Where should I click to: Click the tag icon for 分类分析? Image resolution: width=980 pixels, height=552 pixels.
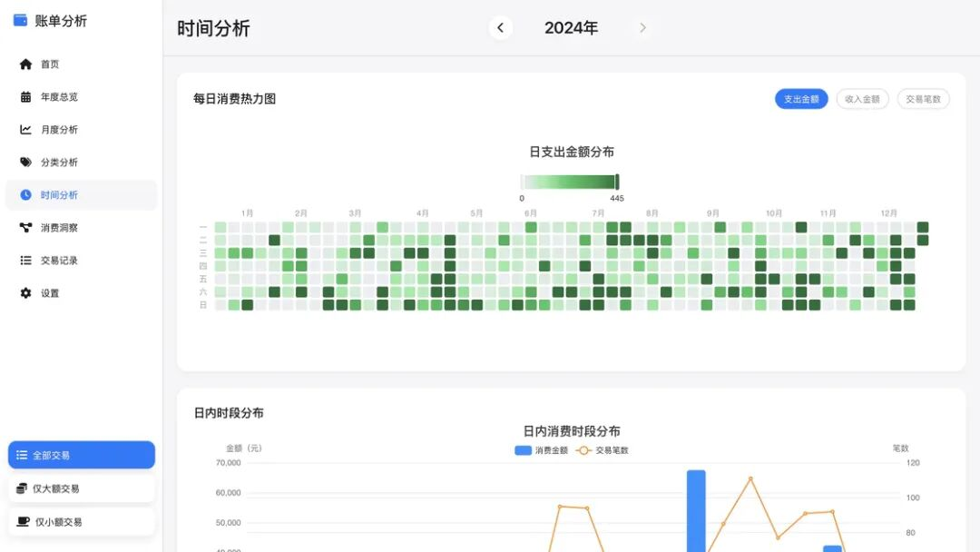click(x=25, y=163)
